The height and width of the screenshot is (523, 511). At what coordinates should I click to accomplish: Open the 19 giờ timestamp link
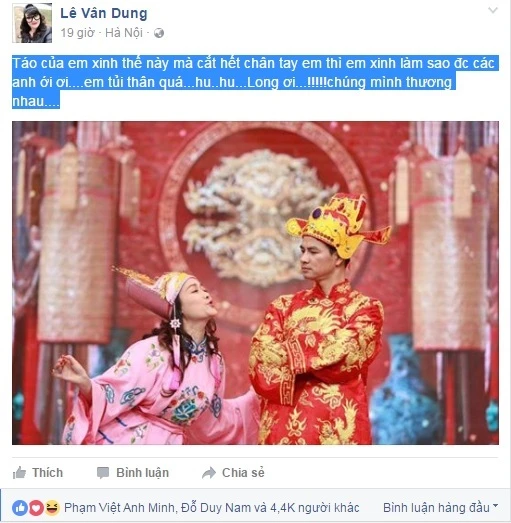point(77,33)
